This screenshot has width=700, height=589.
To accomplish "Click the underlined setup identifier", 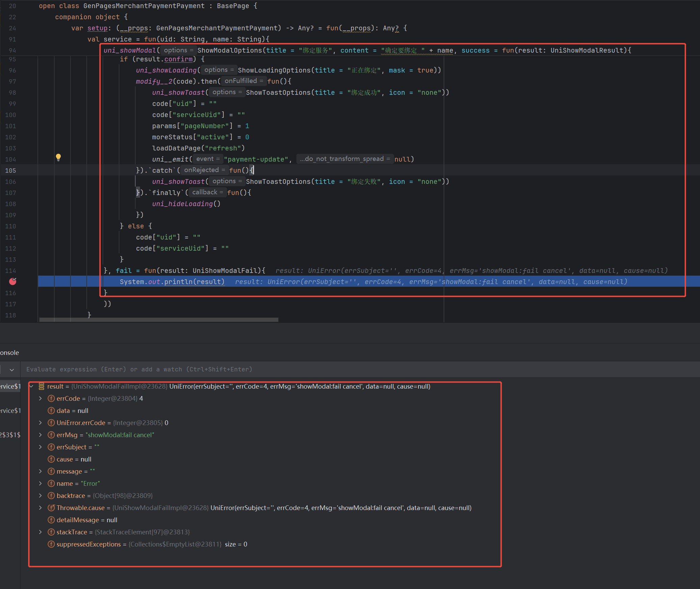I will click(x=97, y=28).
